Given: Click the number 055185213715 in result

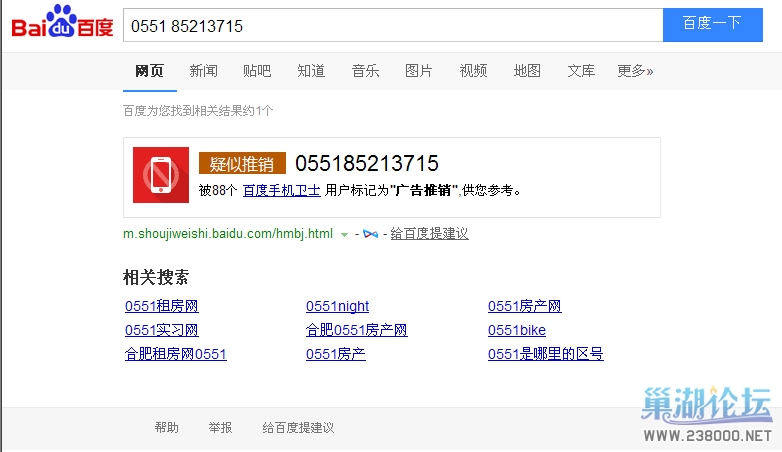Looking at the screenshot, I should 367,163.
